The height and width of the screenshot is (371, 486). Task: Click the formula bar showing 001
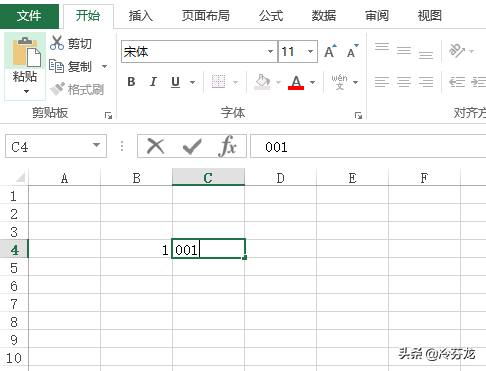coord(368,146)
